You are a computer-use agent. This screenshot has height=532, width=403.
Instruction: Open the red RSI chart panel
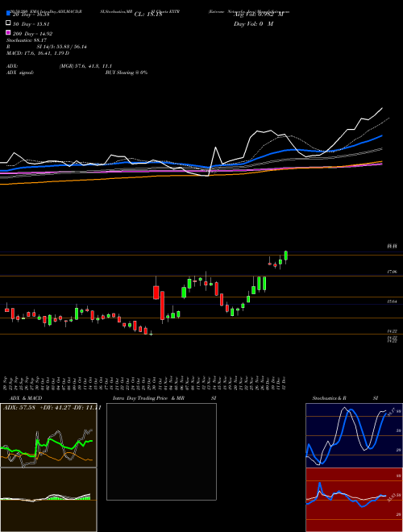pos(354,500)
